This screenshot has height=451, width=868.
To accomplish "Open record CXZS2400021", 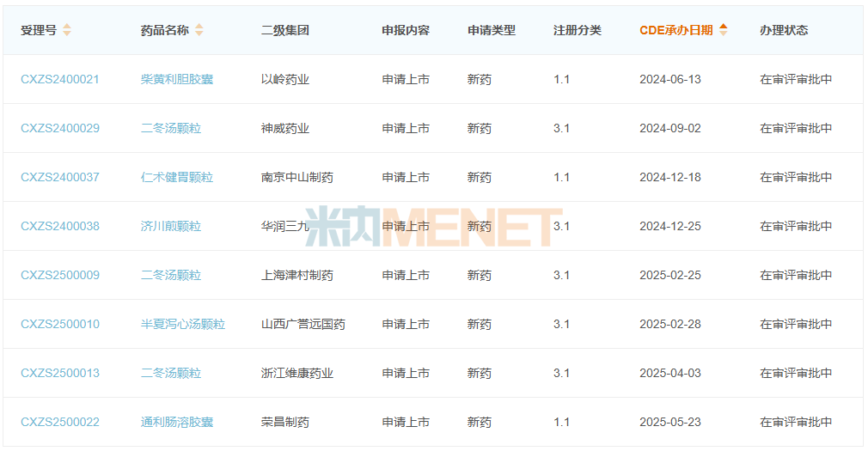I will pos(60,79).
